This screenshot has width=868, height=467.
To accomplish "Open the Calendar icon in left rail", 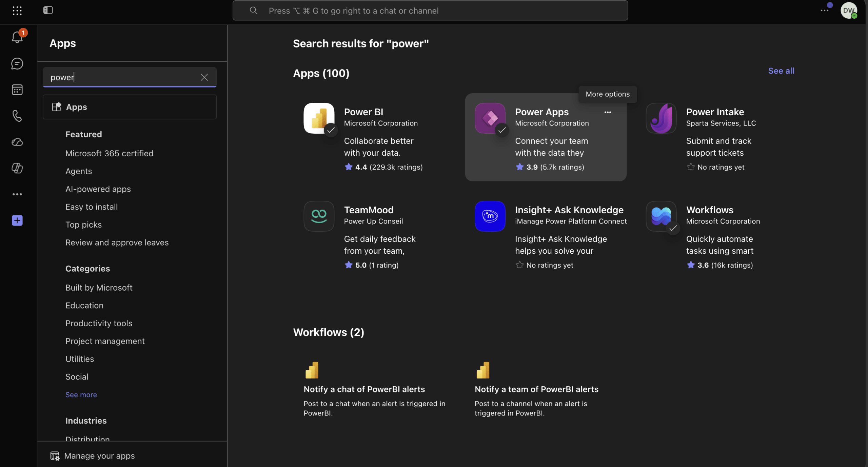I will 17,90.
